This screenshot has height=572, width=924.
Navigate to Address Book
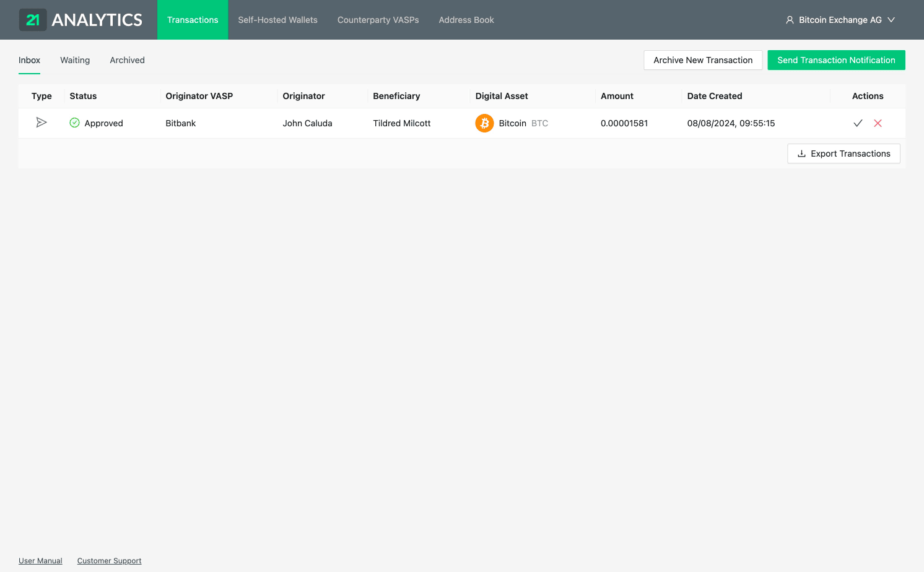(466, 20)
